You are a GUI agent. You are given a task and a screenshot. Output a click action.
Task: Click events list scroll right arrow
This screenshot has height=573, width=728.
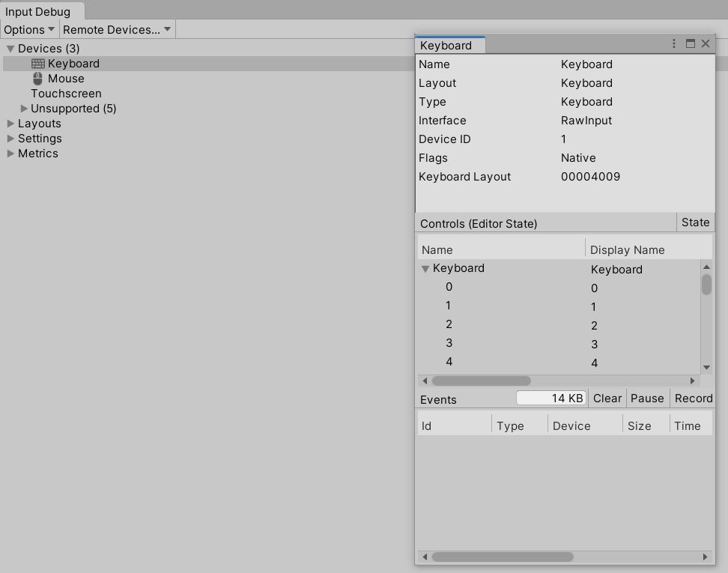point(706,557)
